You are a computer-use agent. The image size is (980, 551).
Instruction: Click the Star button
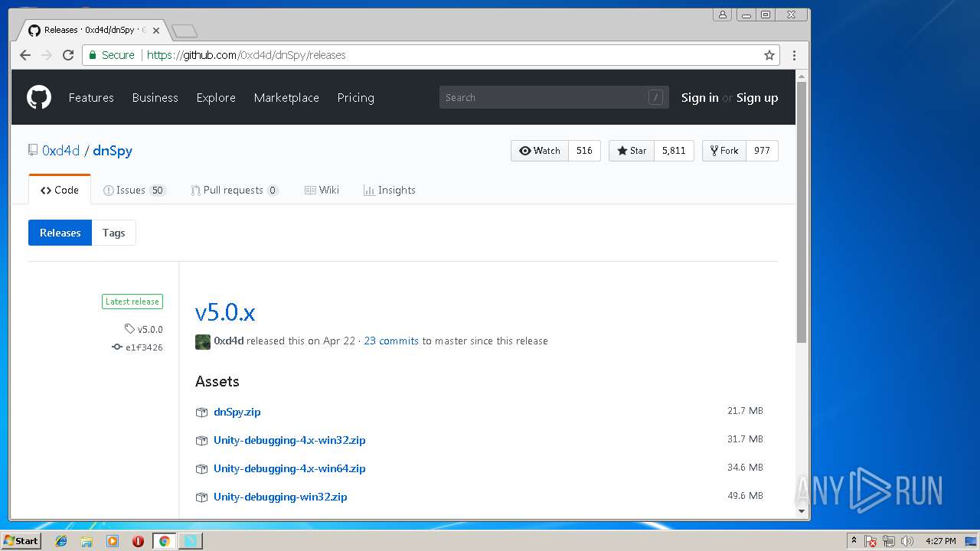click(632, 151)
